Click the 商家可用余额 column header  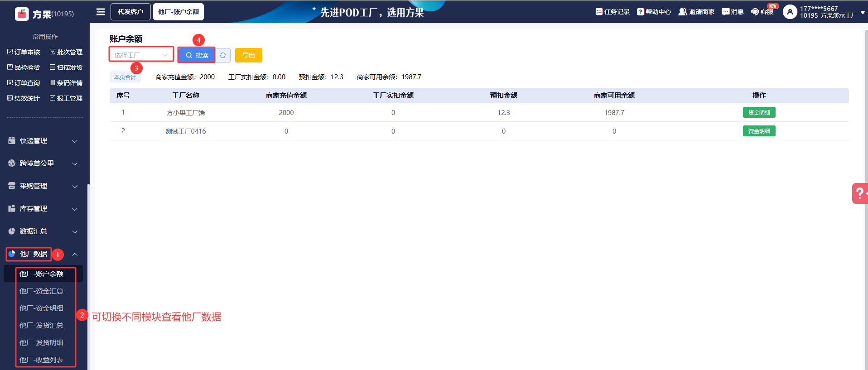[x=614, y=96]
